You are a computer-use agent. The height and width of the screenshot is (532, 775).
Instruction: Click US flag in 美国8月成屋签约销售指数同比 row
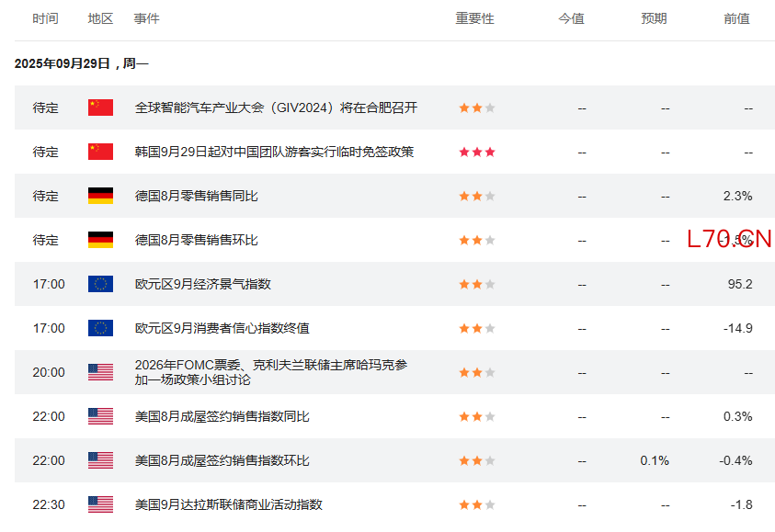(100, 416)
